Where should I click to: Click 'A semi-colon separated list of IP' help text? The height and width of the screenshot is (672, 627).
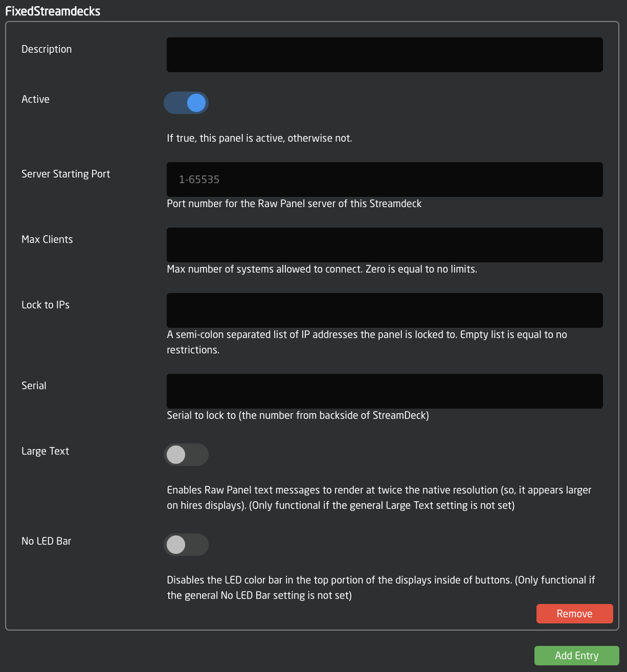coord(367,342)
